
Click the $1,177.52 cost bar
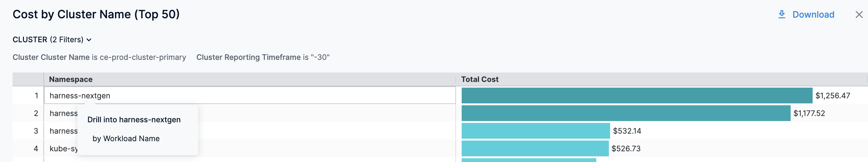[626, 113]
